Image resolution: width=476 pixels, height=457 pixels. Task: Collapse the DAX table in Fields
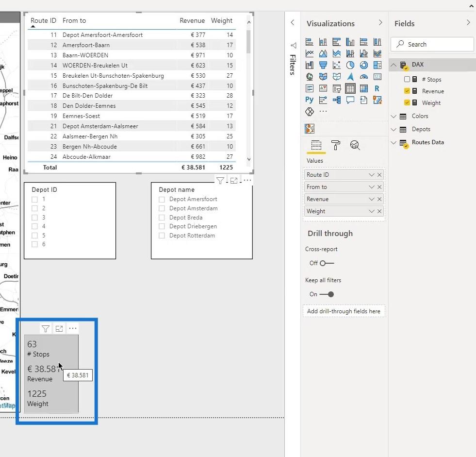point(394,65)
